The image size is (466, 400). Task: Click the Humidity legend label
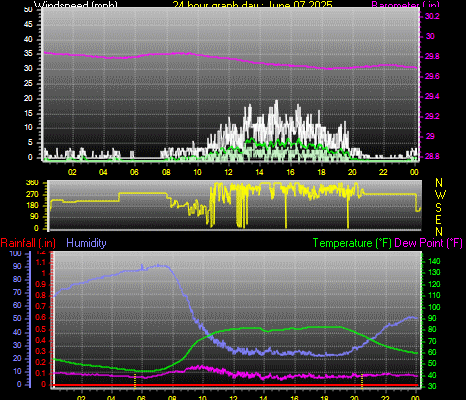[x=86, y=243]
